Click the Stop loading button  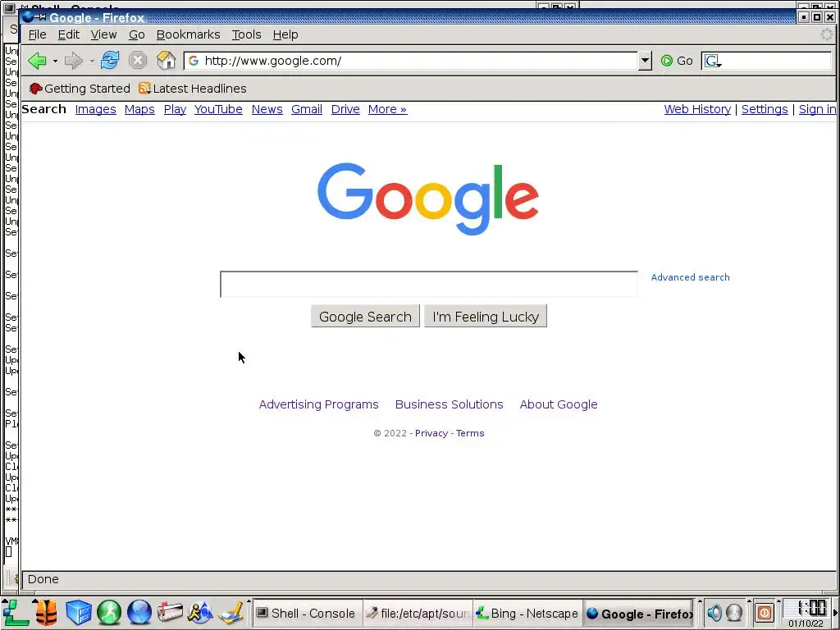pos(138,60)
